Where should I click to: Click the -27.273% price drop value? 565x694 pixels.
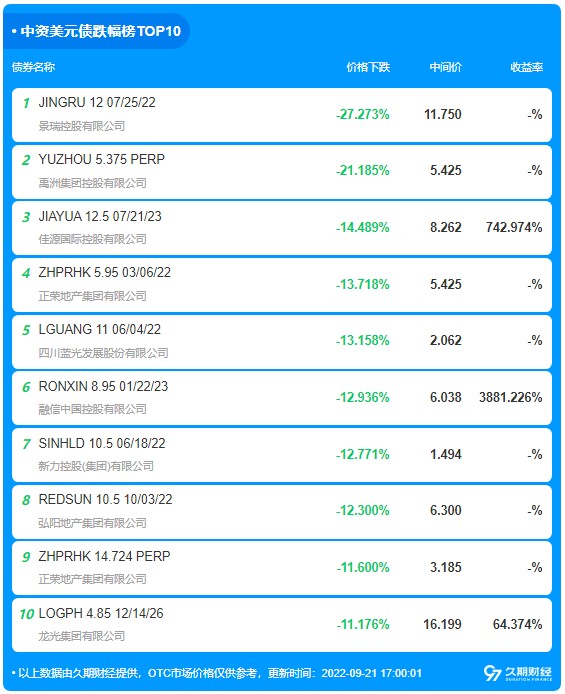(x=363, y=114)
